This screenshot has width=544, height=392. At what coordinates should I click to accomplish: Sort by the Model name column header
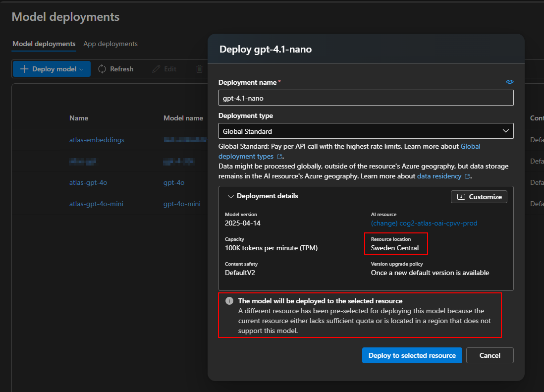coord(183,118)
